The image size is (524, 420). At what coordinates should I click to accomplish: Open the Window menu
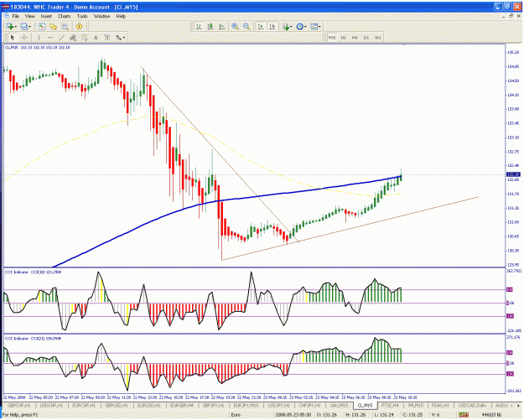(x=101, y=16)
